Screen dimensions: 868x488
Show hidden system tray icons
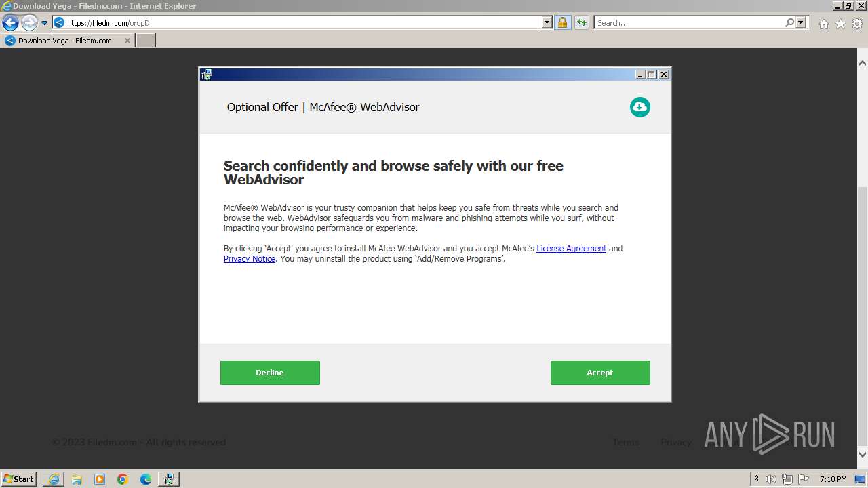coord(756,479)
